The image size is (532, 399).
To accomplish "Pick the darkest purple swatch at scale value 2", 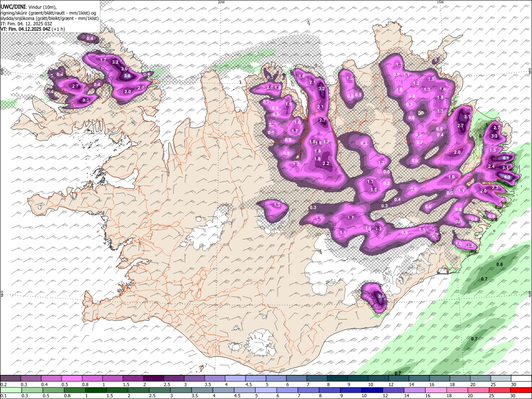I will pos(153,379).
